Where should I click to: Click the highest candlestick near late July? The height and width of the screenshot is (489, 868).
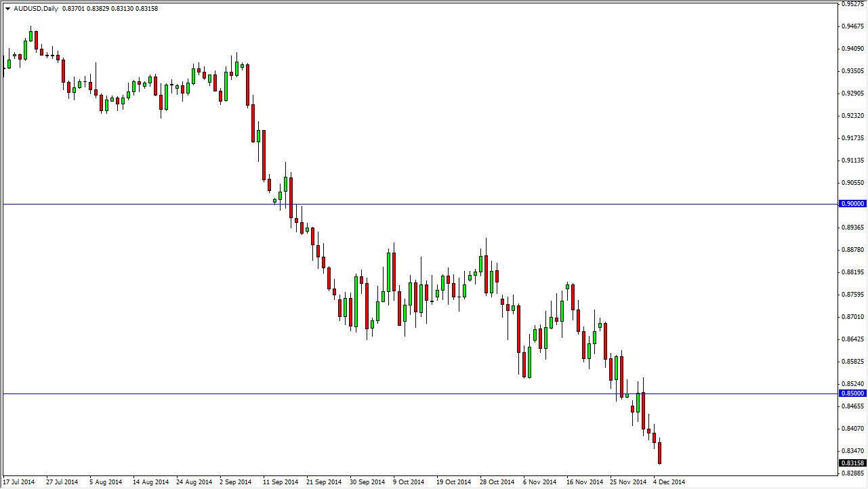(31, 34)
